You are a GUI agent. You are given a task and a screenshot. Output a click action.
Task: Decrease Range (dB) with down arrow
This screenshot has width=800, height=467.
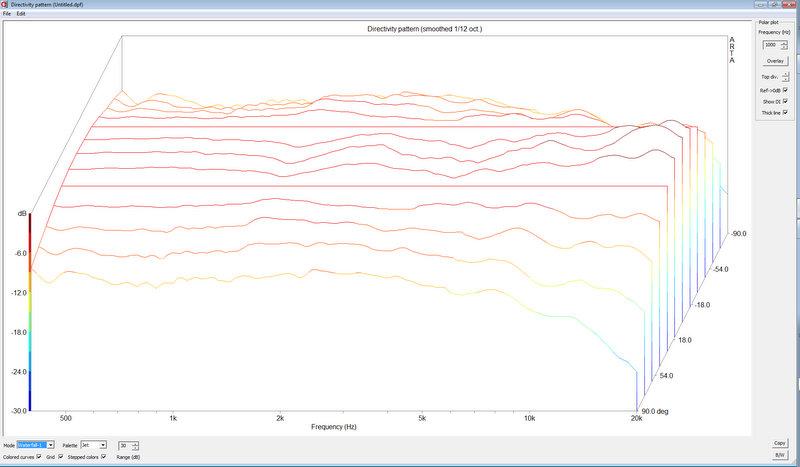coord(135,447)
